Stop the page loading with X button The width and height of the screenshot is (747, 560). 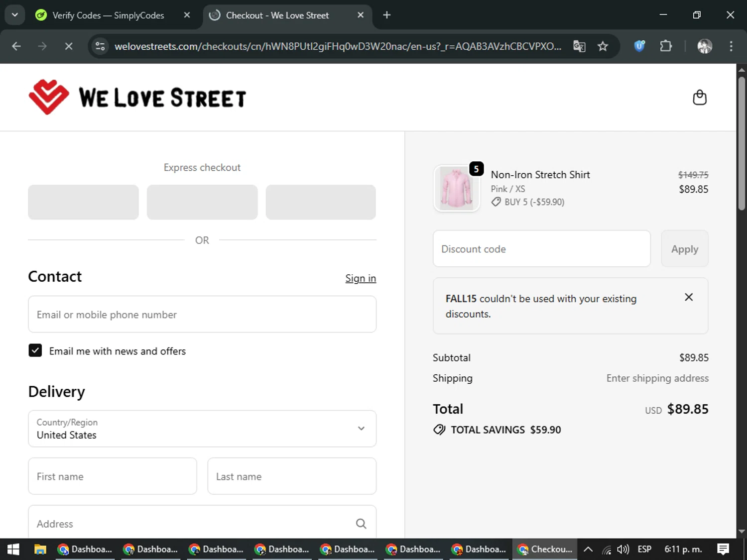[69, 46]
